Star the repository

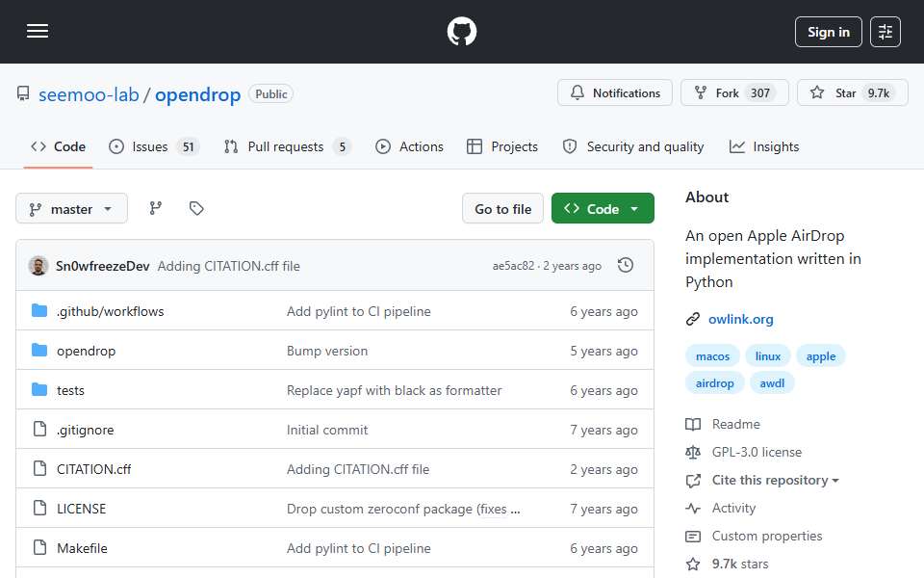[852, 92]
